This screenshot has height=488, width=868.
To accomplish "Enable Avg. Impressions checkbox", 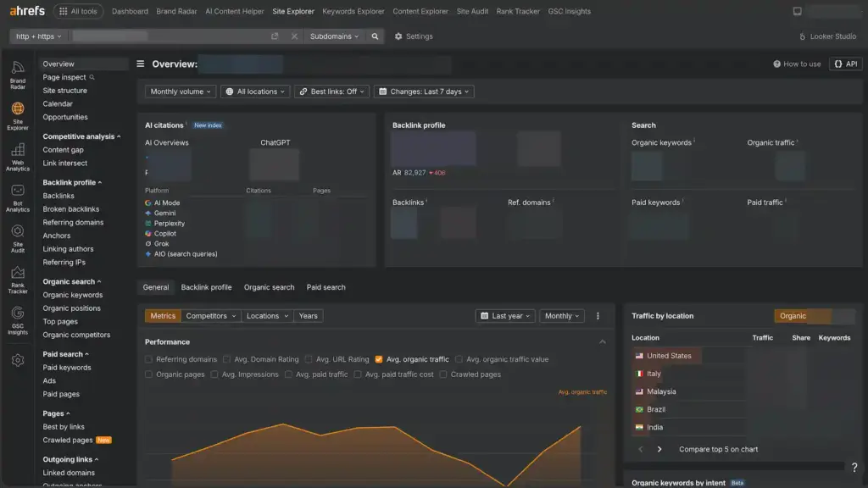I will point(214,374).
